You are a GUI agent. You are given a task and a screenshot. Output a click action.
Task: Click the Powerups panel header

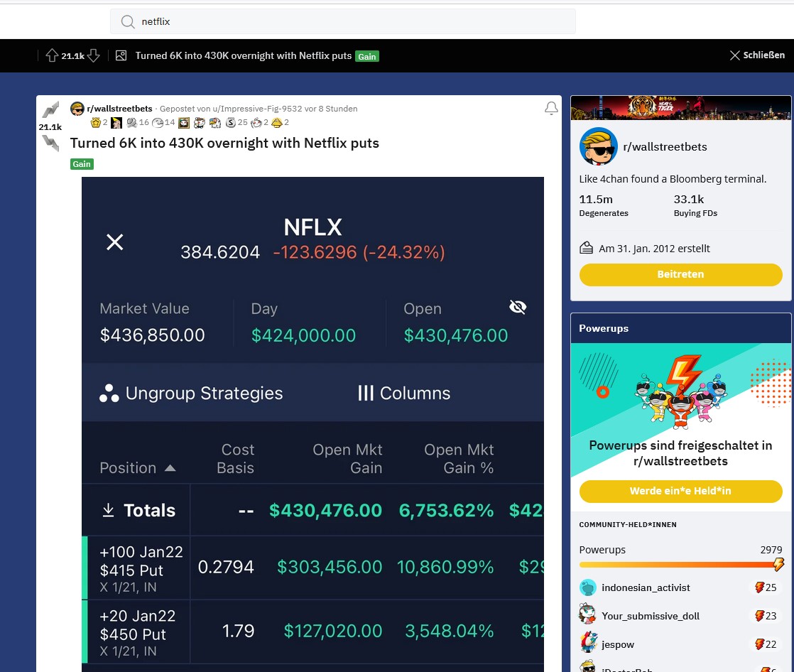click(680, 328)
